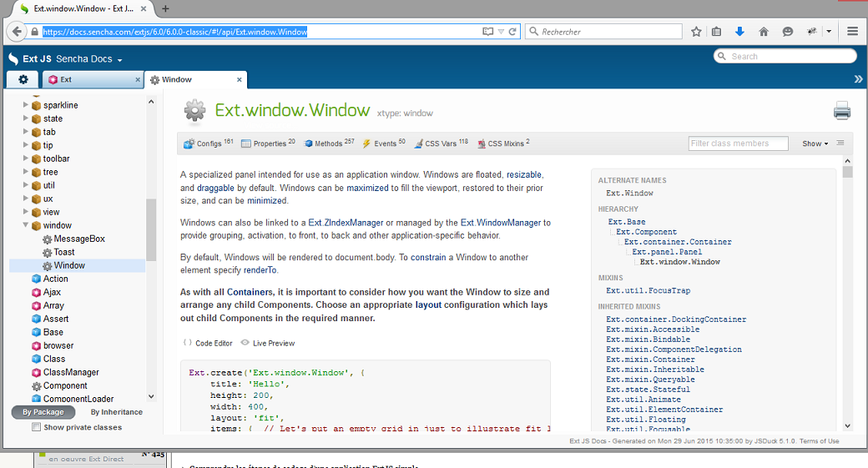Switch to Live Preview view
Viewport: 868px width, 468px height.
coord(268,343)
